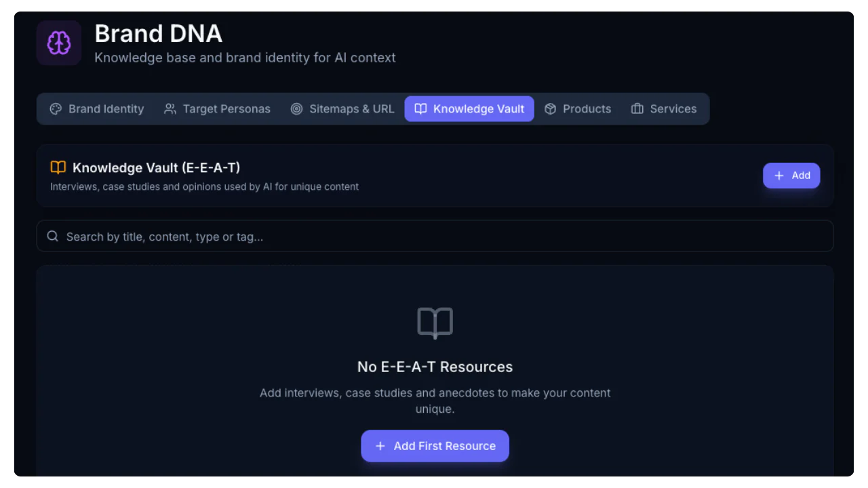Click the magnifier icon in the search bar
Image resolution: width=868 pixels, height=488 pixels.
(52, 237)
